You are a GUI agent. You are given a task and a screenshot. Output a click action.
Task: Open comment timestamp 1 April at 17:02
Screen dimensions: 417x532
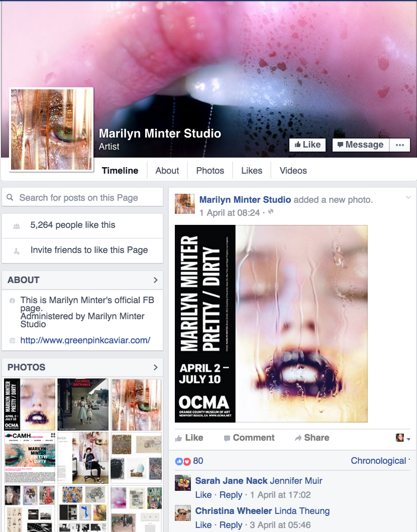tap(280, 495)
